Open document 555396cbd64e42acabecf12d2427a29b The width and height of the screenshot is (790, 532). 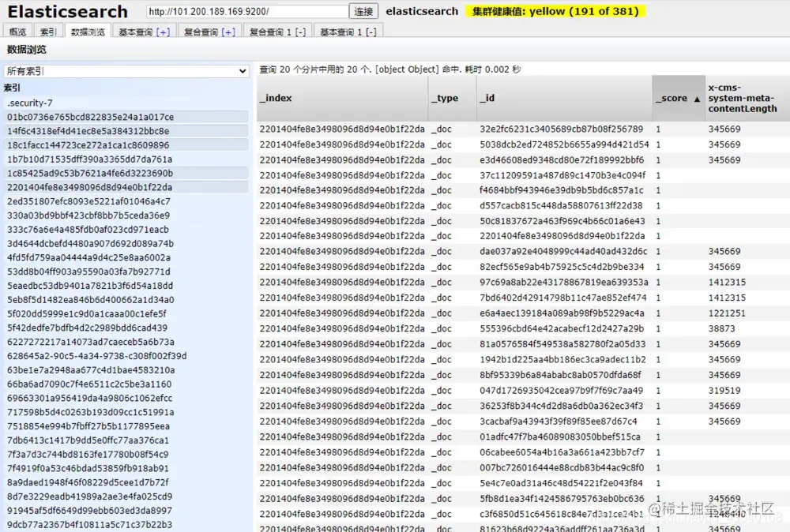(x=562, y=328)
